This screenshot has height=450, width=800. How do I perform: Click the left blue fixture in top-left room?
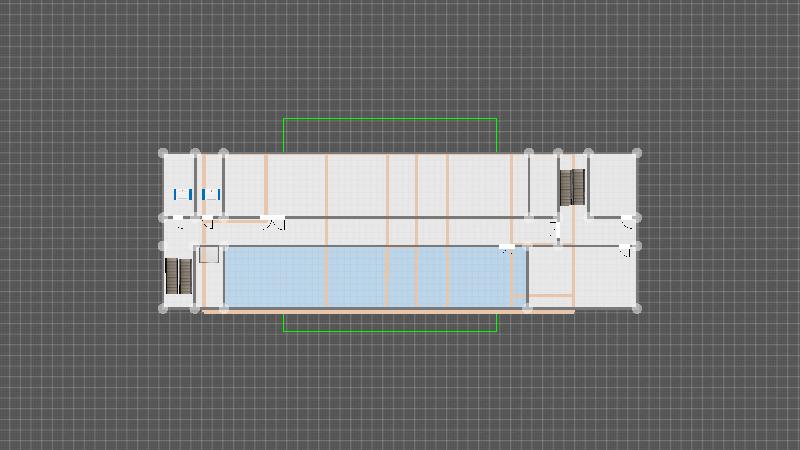(182, 195)
